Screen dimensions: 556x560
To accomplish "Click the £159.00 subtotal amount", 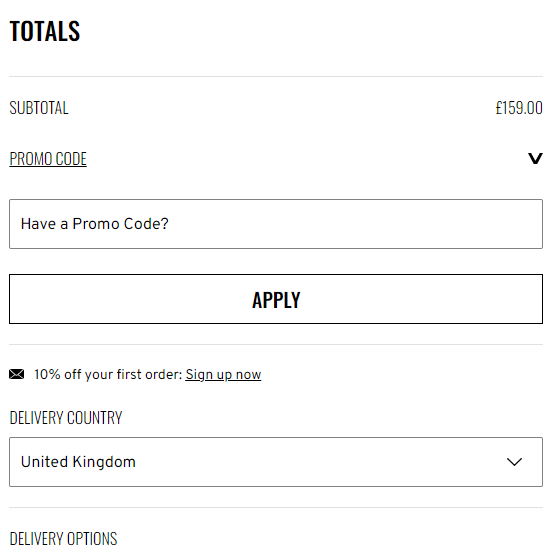I will click(x=519, y=108).
